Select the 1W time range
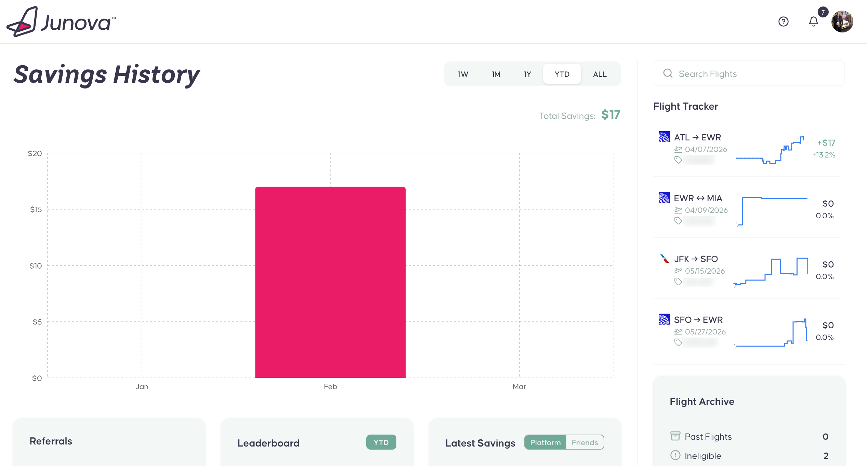This screenshot has height=466, width=868. coord(463,74)
